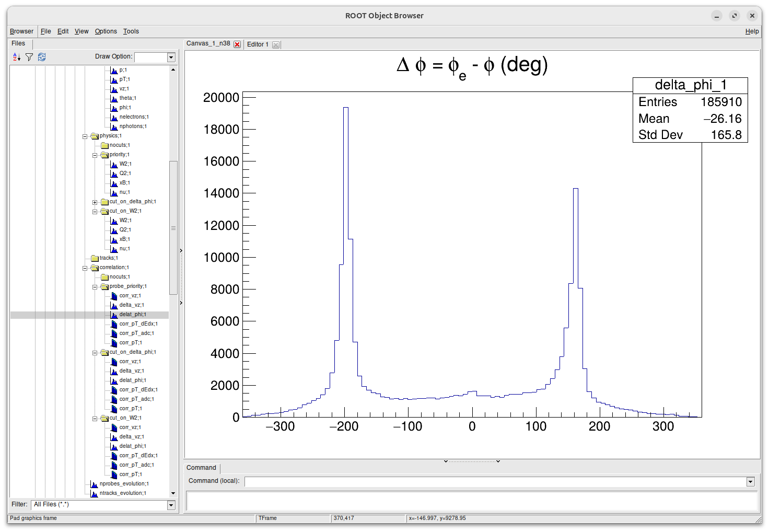Close the Editor 1 tab
The width and height of the screenshot is (769, 532).
point(276,45)
